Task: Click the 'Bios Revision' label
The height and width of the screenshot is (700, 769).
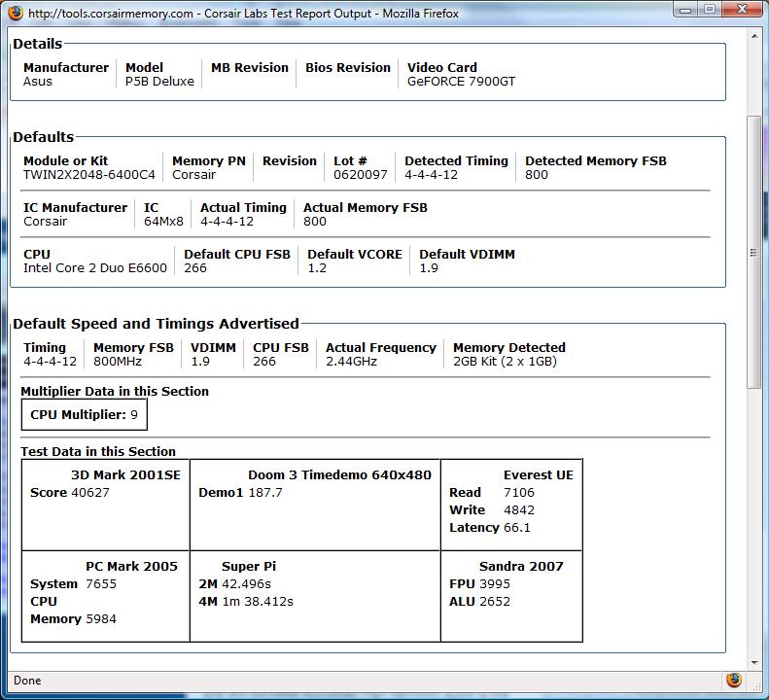Action: coord(348,68)
